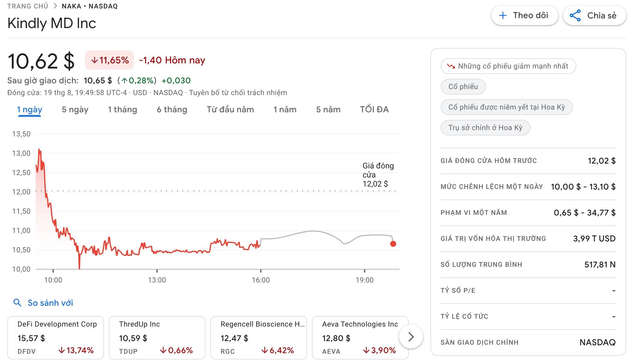Open the DeFi Development Corp card

[x=56, y=337]
